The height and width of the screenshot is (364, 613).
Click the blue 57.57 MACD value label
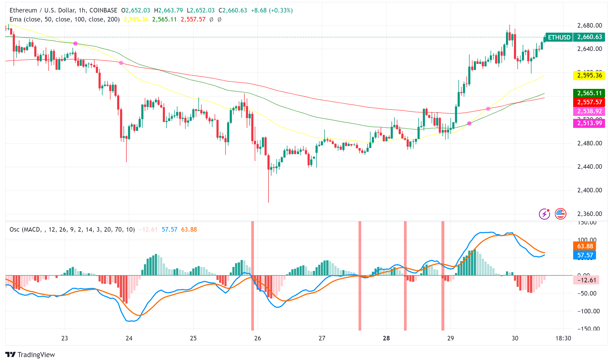[585, 255]
